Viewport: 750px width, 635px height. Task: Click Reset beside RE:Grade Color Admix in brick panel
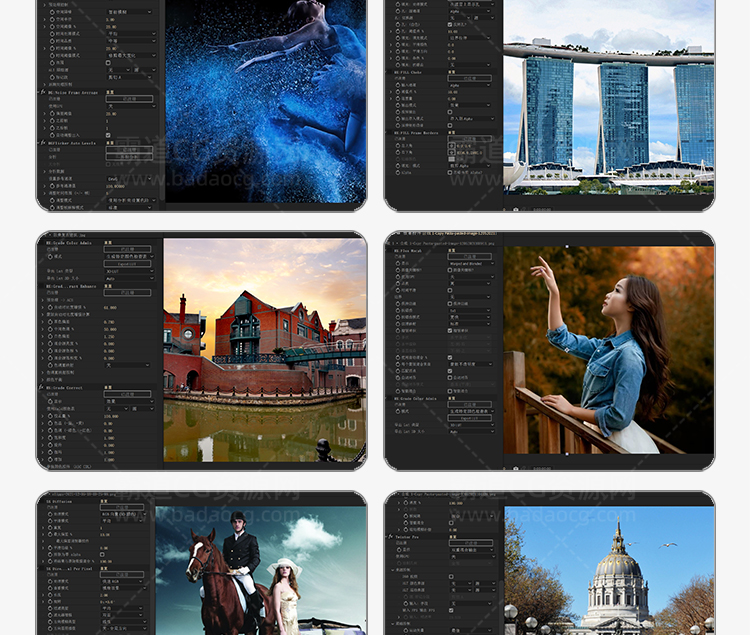pos(108,242)
